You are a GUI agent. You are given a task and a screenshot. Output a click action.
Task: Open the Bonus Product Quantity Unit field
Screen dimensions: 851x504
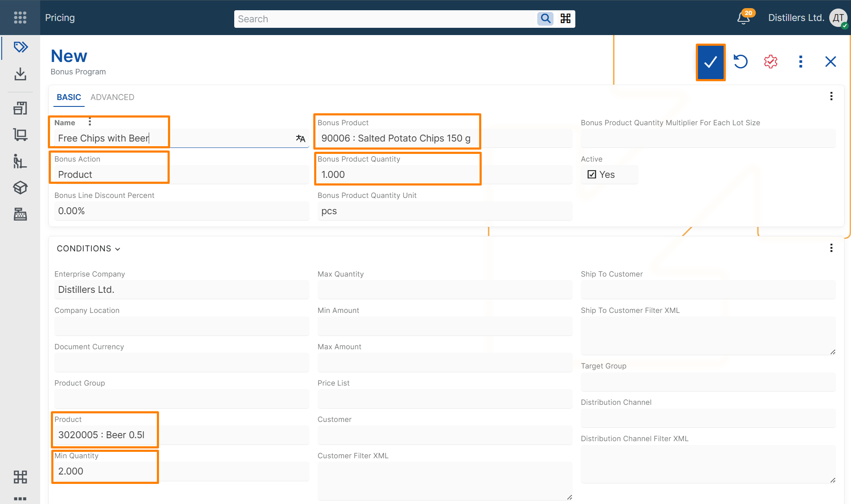[x=445, y=211]
